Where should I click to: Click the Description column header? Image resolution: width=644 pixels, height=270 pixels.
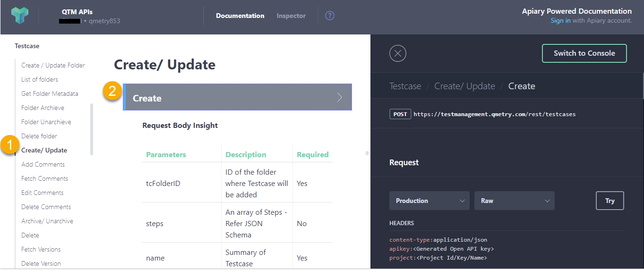tap(246, 154)
